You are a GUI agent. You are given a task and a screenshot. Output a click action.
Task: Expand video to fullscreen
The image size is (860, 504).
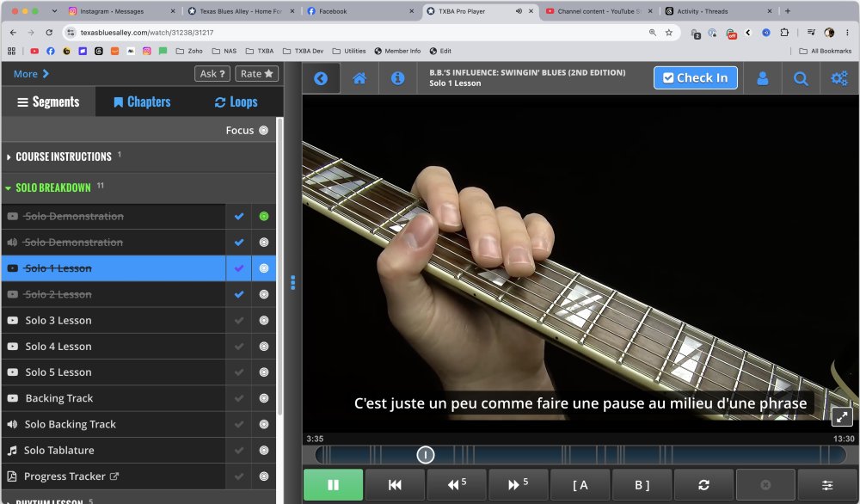point(842,417)
